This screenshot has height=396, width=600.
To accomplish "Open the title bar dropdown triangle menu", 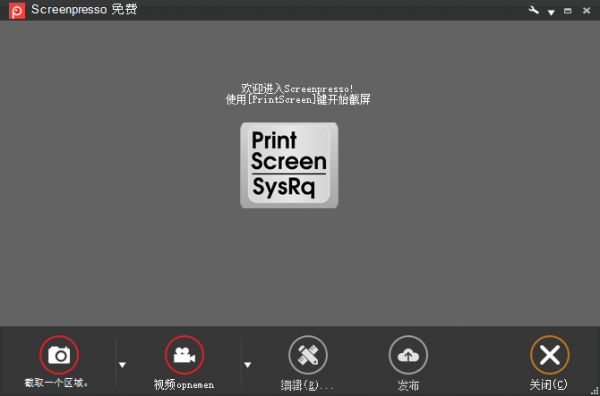I will pos(551,12).
